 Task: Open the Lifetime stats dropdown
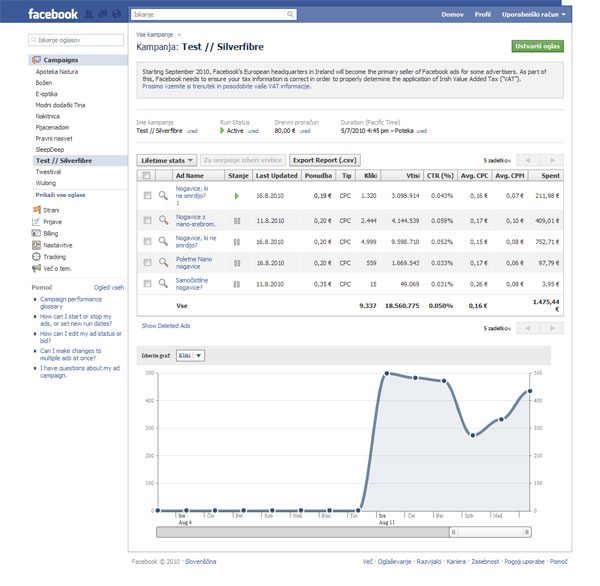tap(167, 160)
